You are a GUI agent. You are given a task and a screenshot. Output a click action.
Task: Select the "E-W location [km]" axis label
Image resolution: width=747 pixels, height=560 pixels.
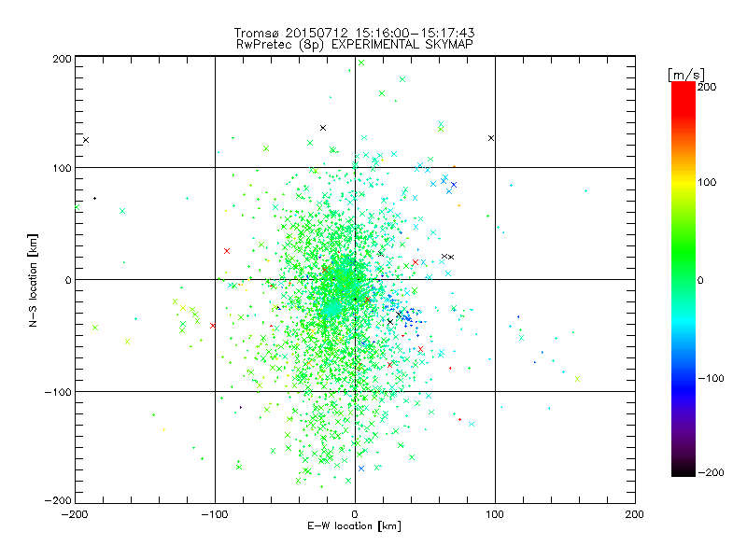coord(354,526)
